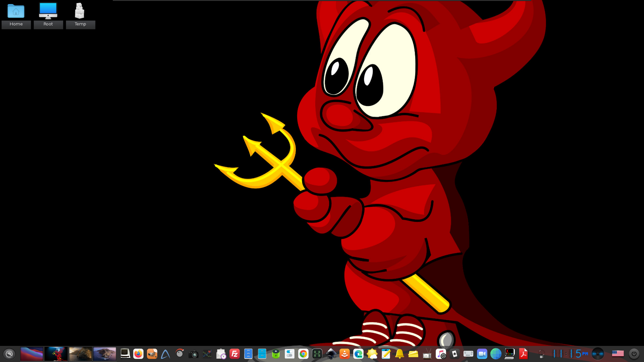Image resolution: width=644 pixels, height=362 pixels.
Task: Switch to the BSD daemon workspace thumbnail
Action: 56,354
